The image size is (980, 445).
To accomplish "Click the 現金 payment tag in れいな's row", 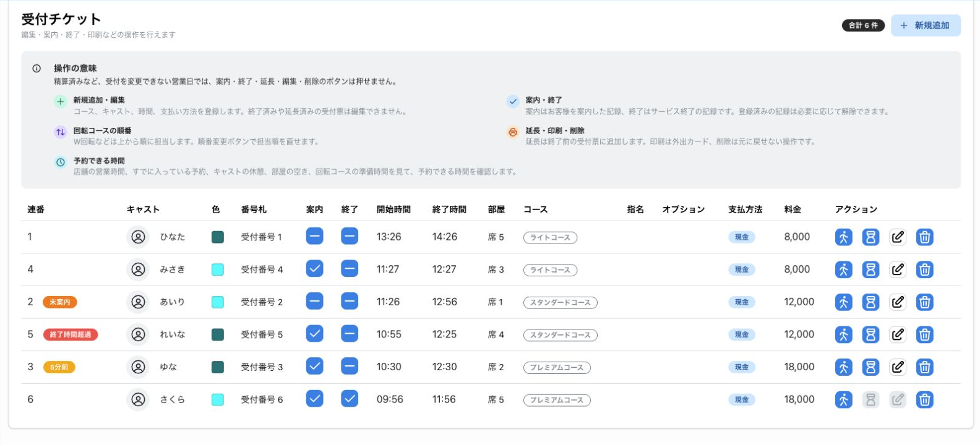I will click(742, 334).
